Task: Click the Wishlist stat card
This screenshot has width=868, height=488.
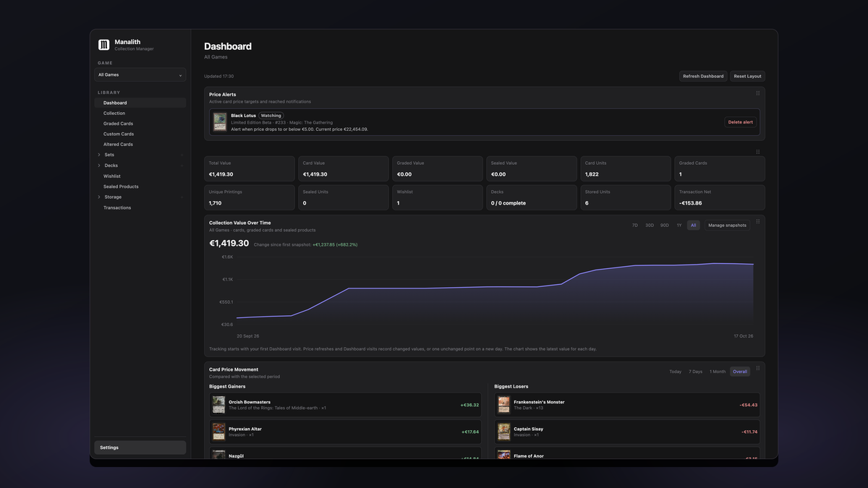Action: coord(438,197)
